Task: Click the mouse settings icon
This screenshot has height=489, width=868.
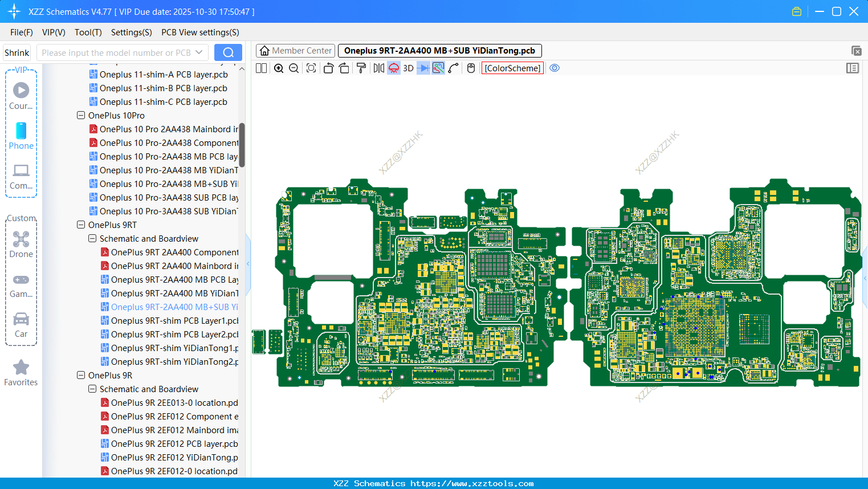Action: pyautogui.click(x=471, y=68)
